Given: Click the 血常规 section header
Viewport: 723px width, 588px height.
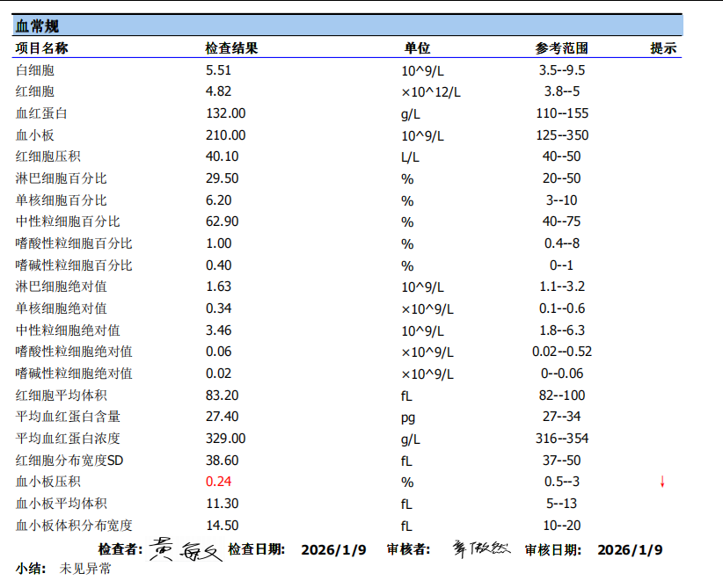Looking at the screenshot, I should point(38,26).
